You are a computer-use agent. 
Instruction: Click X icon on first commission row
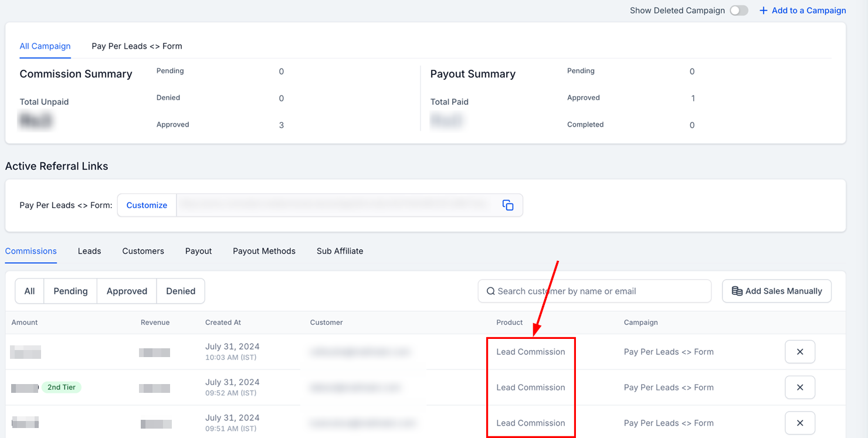tap(800, 352)
